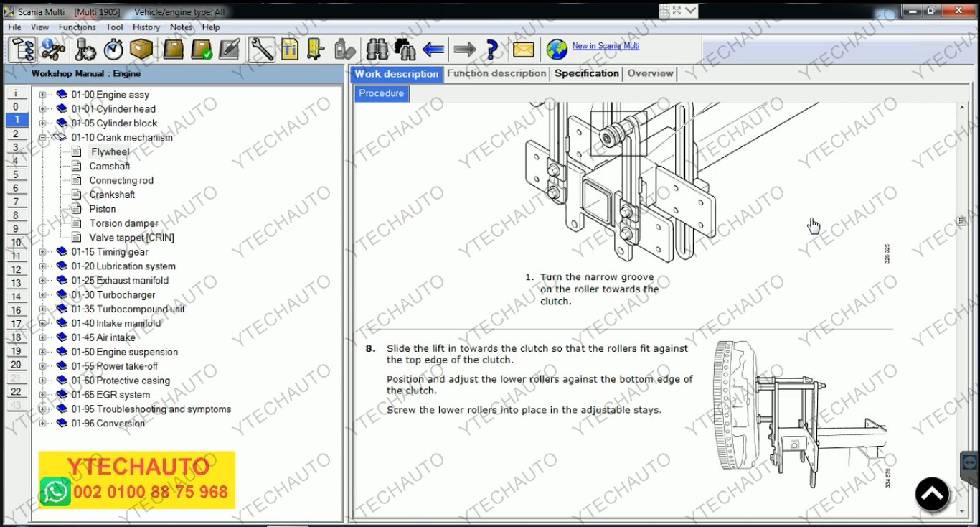Click the binoculars search icon
Screen dimensions: 980x527
pos(377,50)
